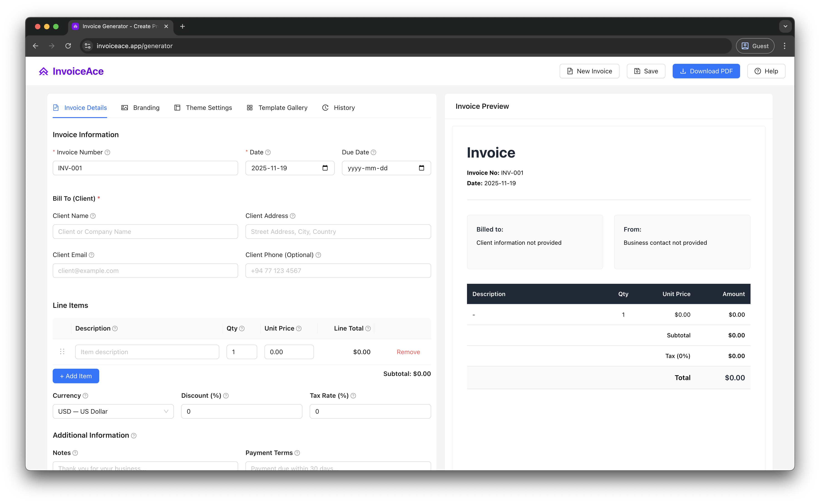Open the Invoice Number help tooltip icon
This screenshot has width=820, height=504.
coord(107,152)
